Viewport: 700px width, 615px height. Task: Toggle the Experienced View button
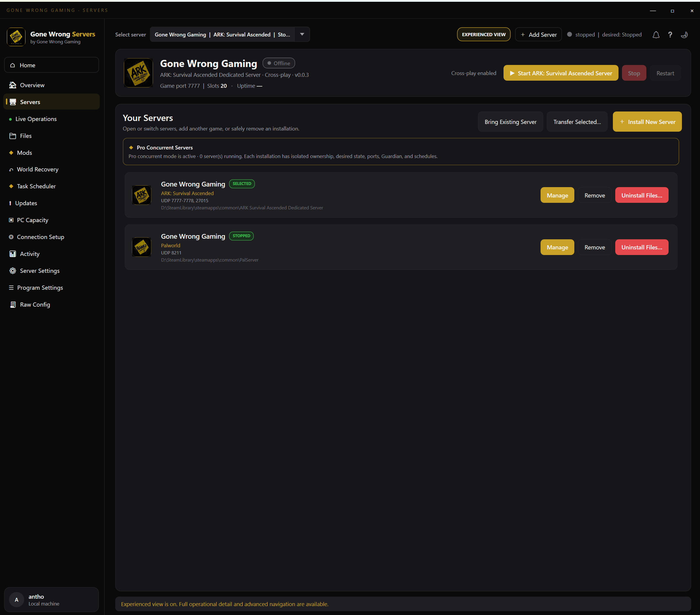tap(484, 35)
